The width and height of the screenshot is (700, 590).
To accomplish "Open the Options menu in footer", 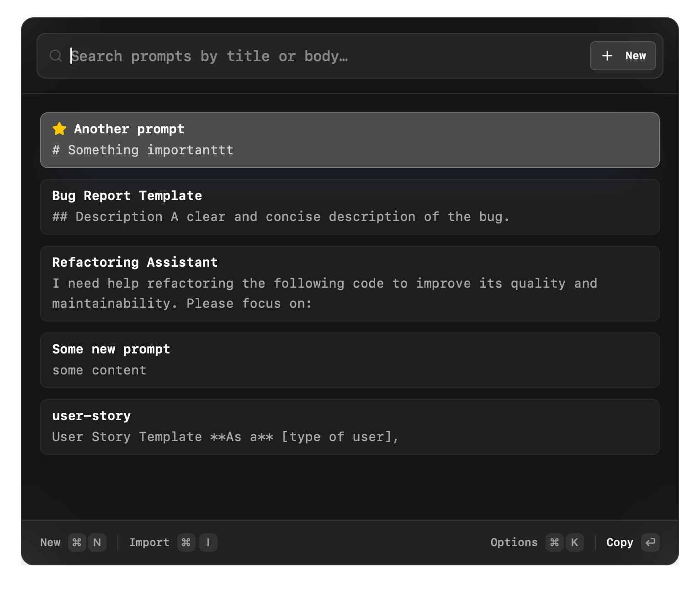I will [514, 543].
